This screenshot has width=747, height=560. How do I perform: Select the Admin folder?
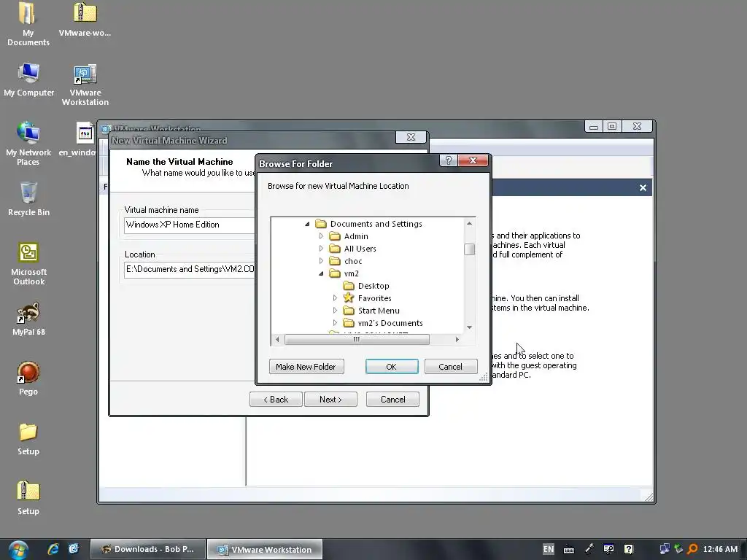[356, 236]
